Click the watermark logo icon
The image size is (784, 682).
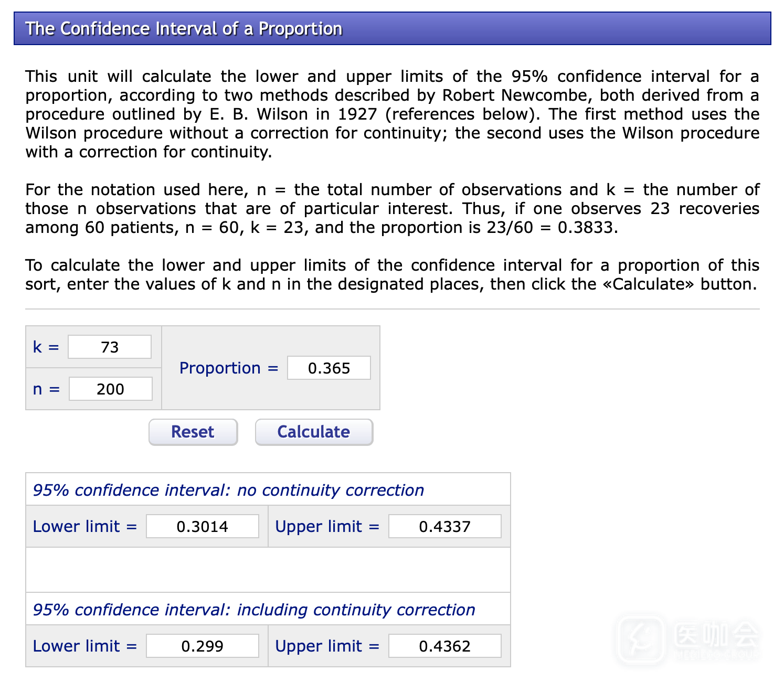pos(640,640)
